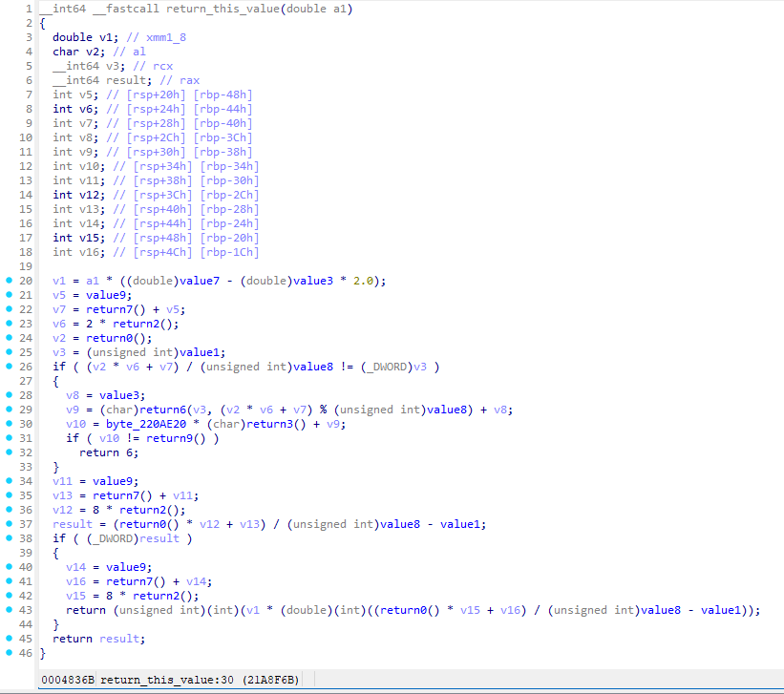This screenshot has width=784, height=694.
Task: Click the opening brace on line 27
Action: (x=56, y=381)
